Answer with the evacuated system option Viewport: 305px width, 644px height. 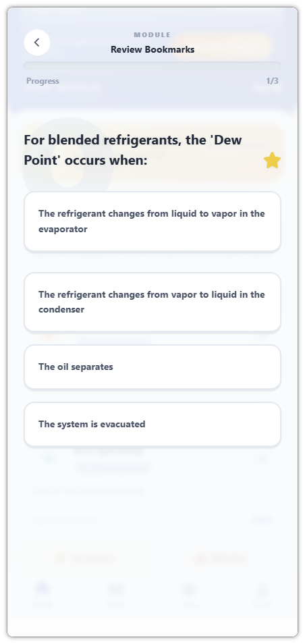(x=152, y=424)
